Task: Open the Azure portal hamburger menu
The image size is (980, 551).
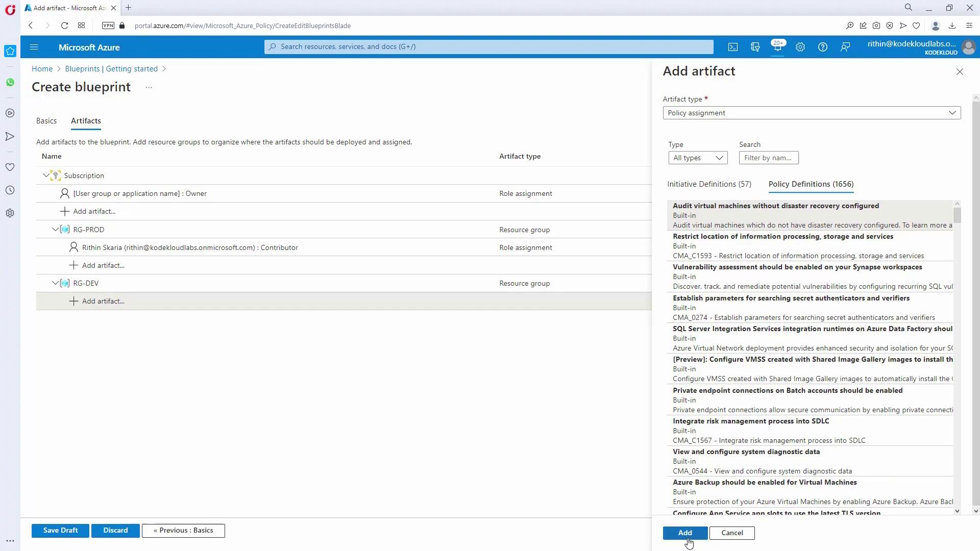Action: pyautogui.click(x=34, y=47)
